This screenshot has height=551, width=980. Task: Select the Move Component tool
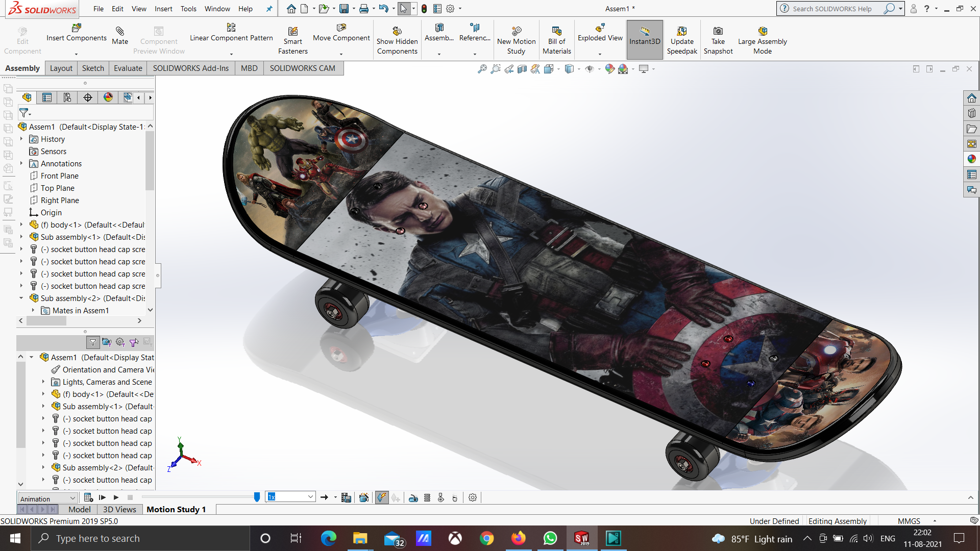(x=341, y=33)
